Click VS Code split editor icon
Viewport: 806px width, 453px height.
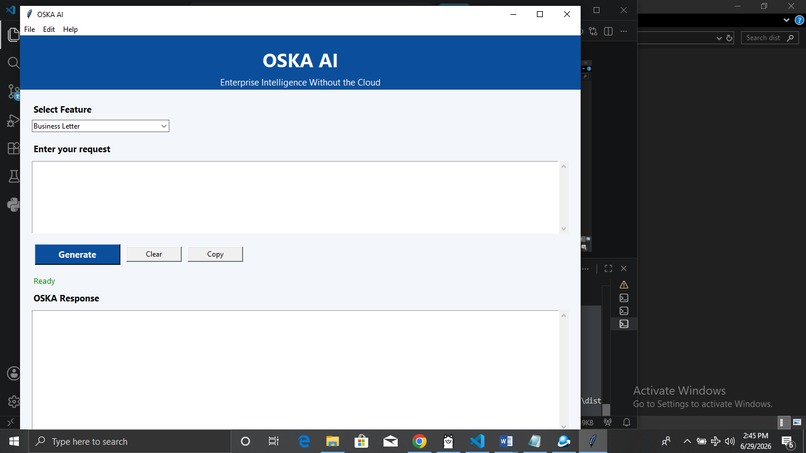tap(609, 31)
